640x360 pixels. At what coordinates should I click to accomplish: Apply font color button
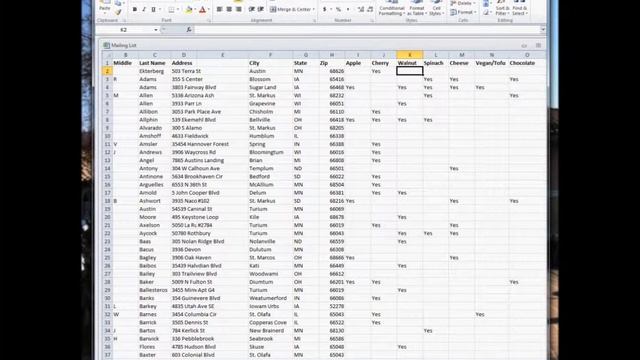tap(202, 9)
